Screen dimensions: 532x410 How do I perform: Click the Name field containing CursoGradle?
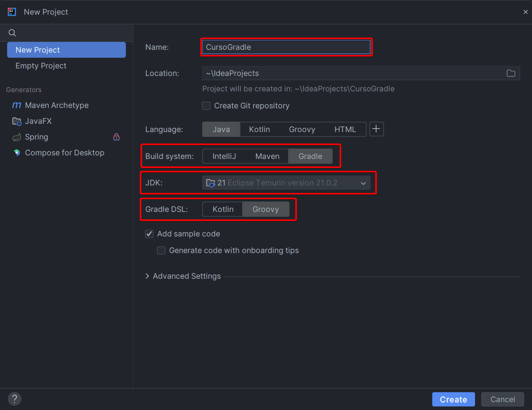(x=286, y=47)
